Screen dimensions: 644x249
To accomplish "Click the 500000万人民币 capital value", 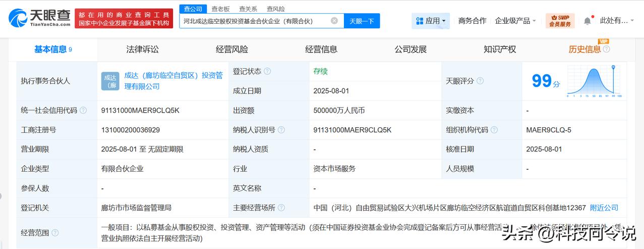I will pyautogui.click(x=339, y=110).
